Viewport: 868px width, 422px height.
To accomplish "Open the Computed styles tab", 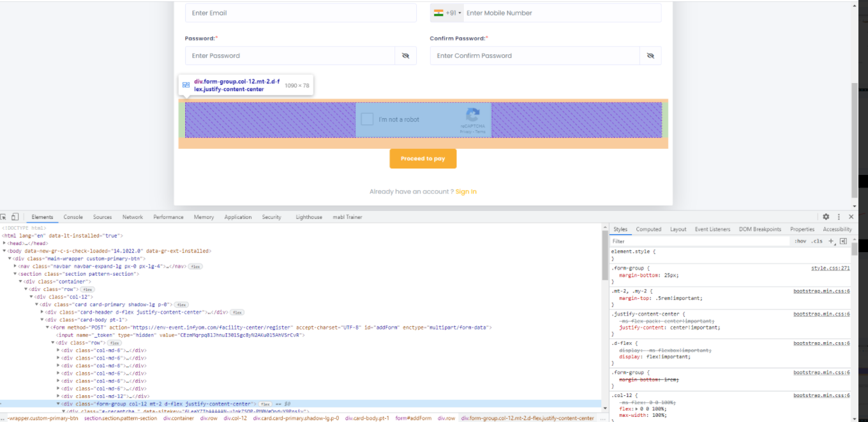I will (x=648, y=229).
